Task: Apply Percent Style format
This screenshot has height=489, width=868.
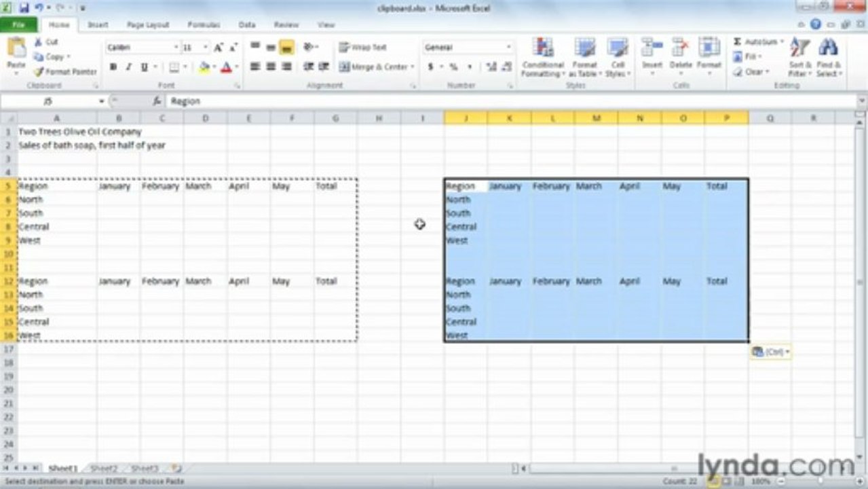Action: [453, 67]
